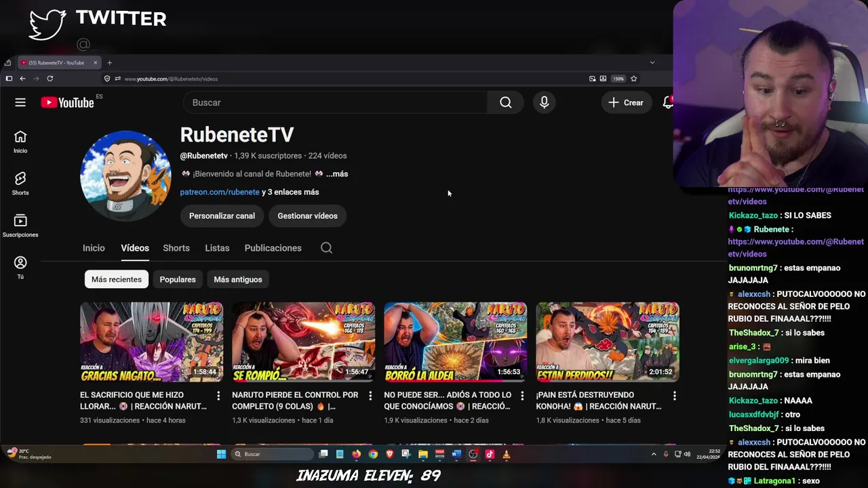Reload the browser page
Image resolution: width=868 pixels, height=488 pixels.
coord(50,79)
